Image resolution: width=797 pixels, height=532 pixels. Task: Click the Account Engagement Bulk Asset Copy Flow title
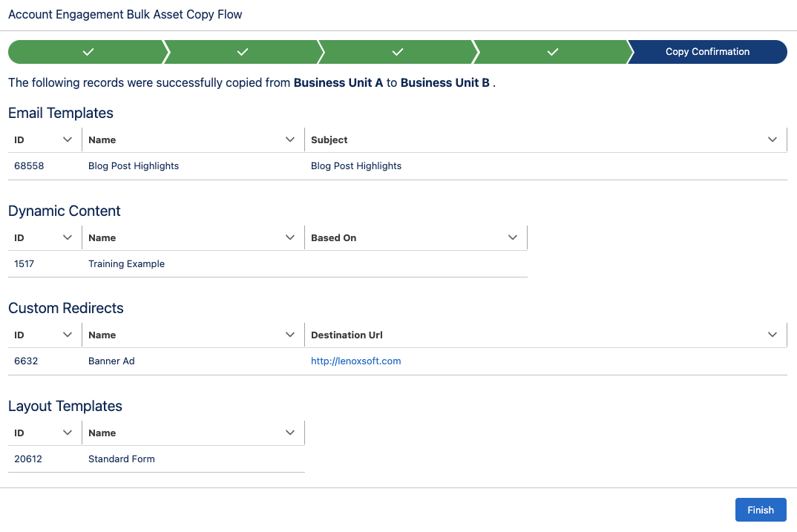pos(125,14)
